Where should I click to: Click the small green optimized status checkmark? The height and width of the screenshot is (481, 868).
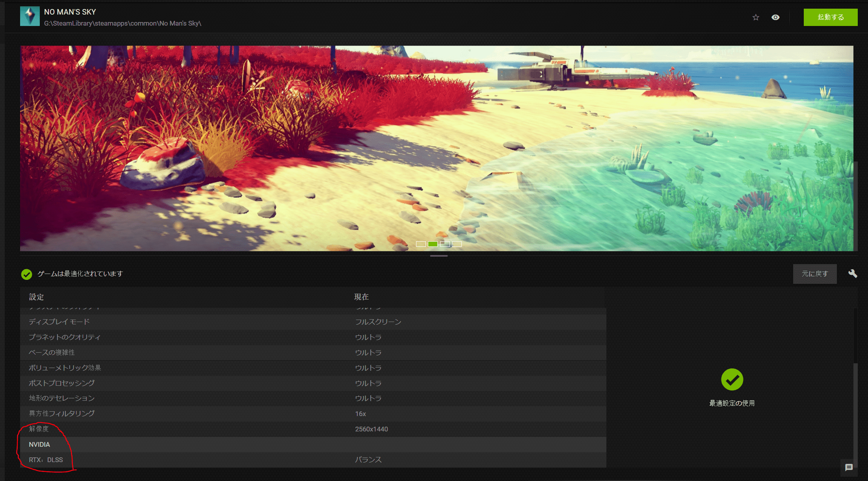pyautogui.click(x=26, y=274)
